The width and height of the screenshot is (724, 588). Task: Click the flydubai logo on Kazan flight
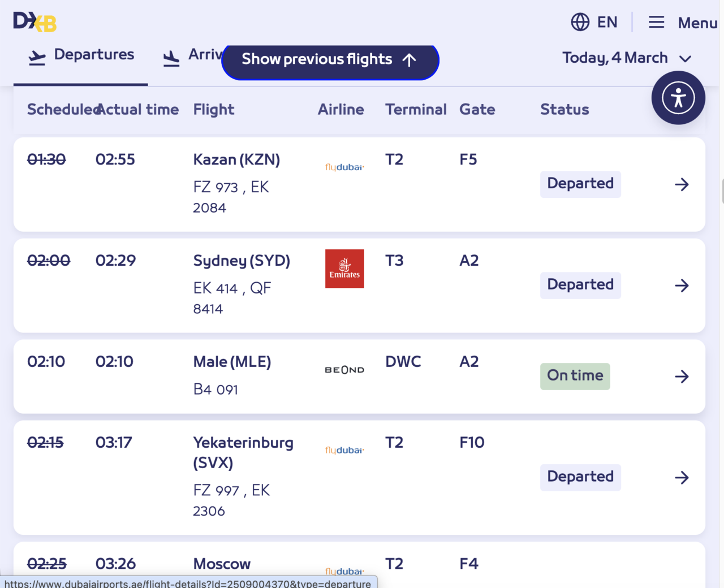tap(344, 167)
